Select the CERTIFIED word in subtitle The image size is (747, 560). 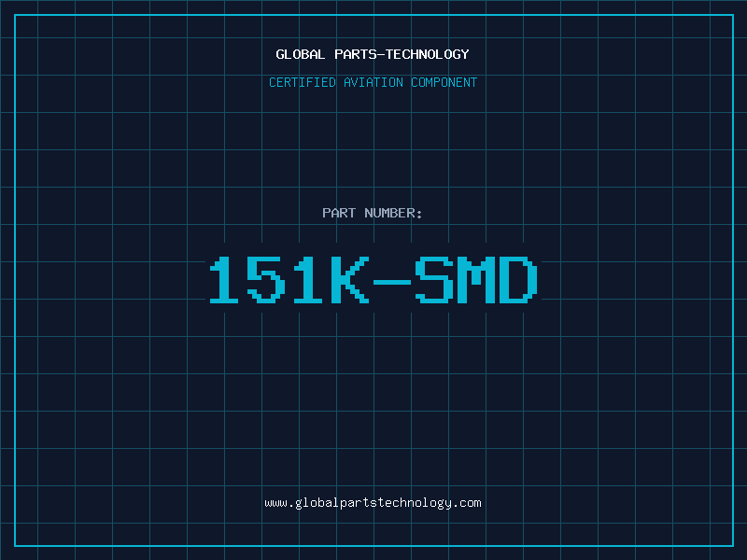pyautogui.click(x=302, y=82)
